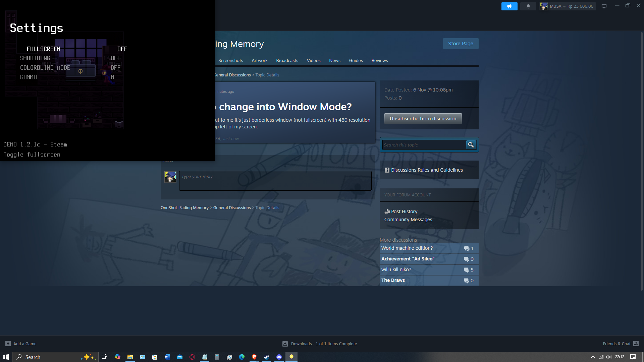Open Word from the taskbar
This screenshot has height=362, width=644.
click(x=167, y=357)
